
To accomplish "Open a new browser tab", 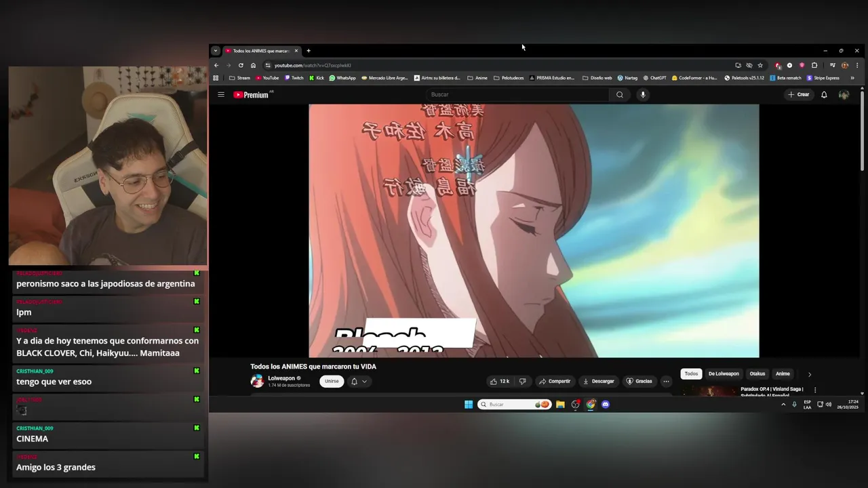I will [x=309, y=51].
